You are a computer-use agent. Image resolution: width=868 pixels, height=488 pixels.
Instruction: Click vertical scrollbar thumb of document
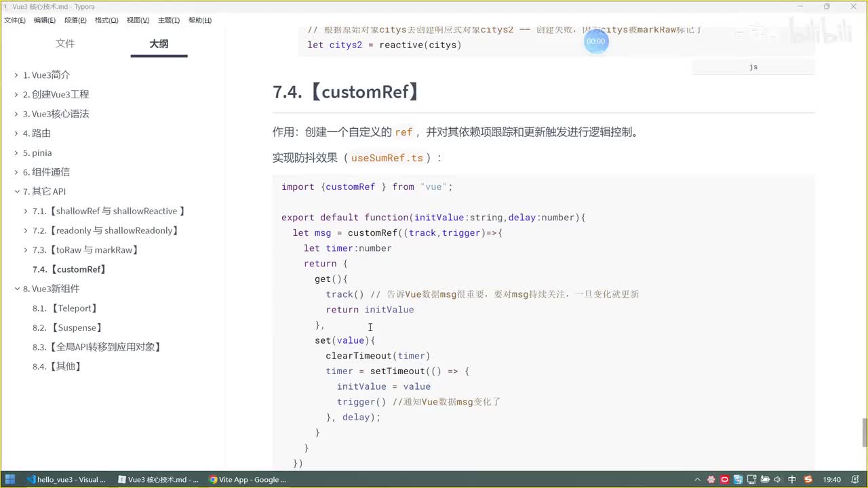pyautogui.click(x=864, y=433)
